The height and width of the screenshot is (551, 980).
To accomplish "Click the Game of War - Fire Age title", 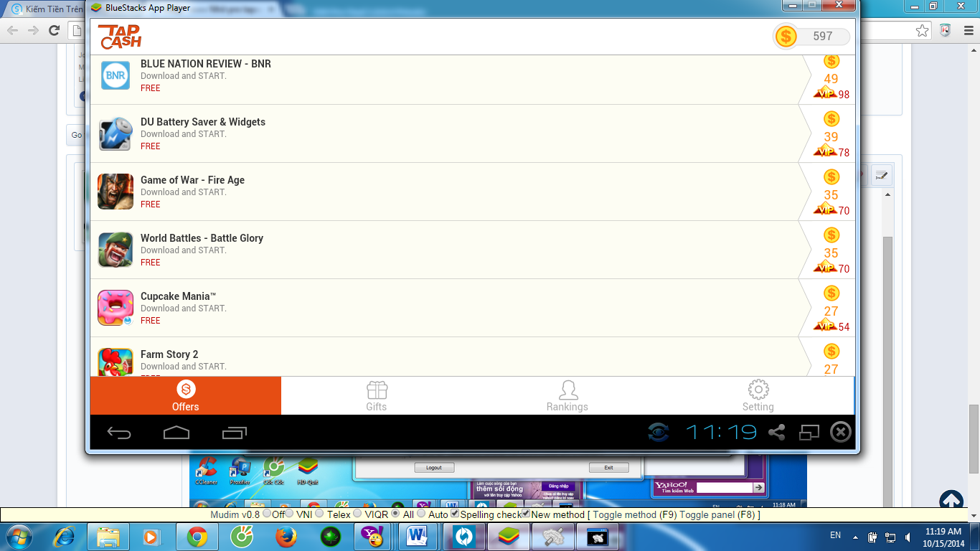I will tap(192, 180).
